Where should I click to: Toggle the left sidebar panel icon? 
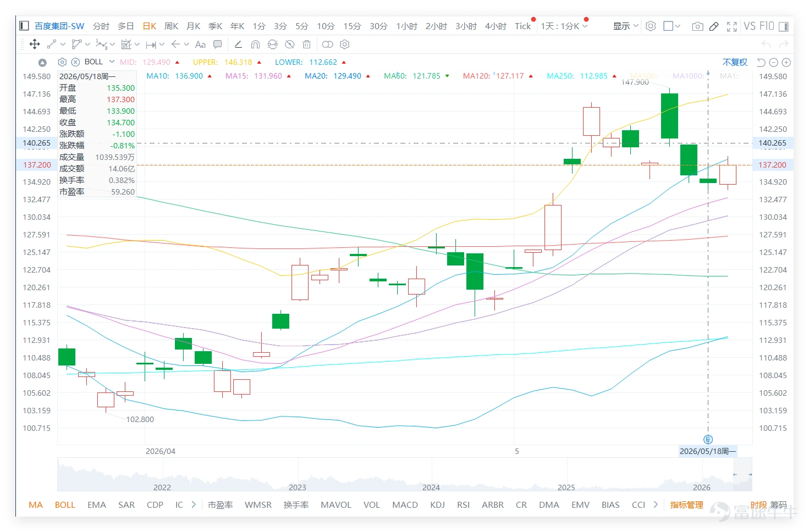pyautogui.click(x=24, y=26)
